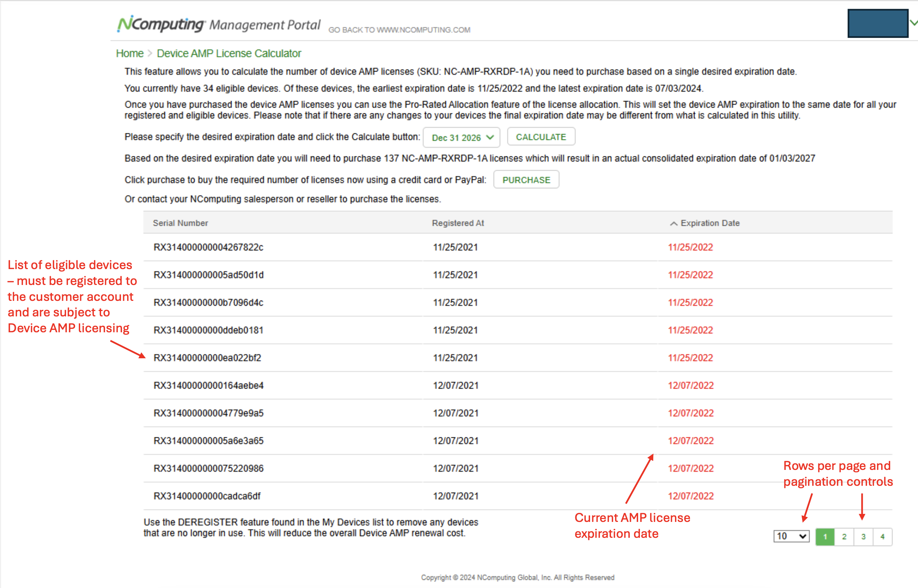This screenshot has height=588, width=918.
Task: Go to page 1 of device list
Action: tap(825, 537)
